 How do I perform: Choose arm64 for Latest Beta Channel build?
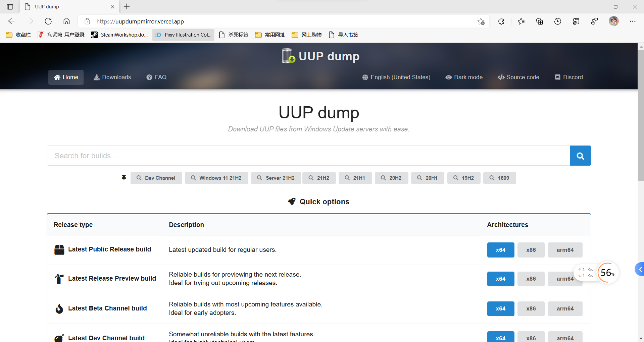(565, 309)
